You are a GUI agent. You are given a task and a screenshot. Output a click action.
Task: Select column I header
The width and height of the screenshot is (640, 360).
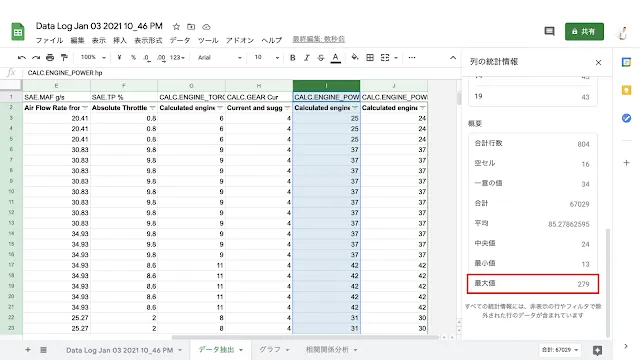point(326,86)
